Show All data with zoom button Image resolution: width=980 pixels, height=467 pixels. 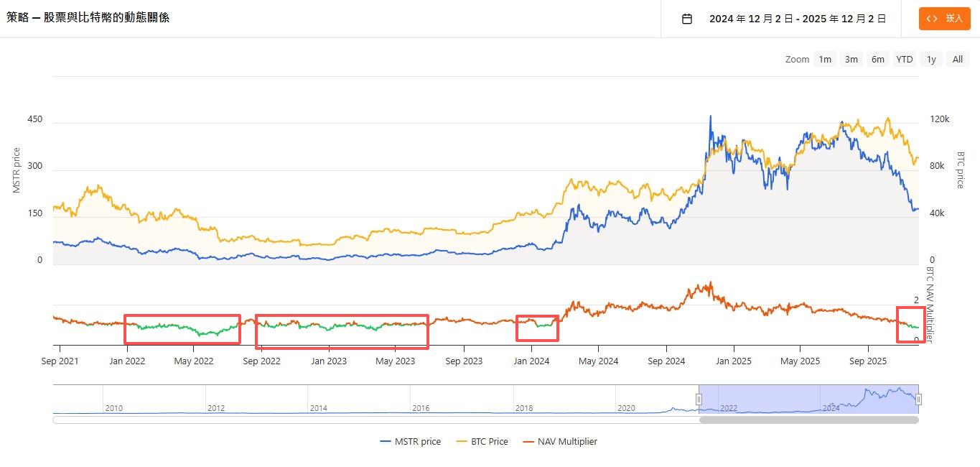click(957, 60)
